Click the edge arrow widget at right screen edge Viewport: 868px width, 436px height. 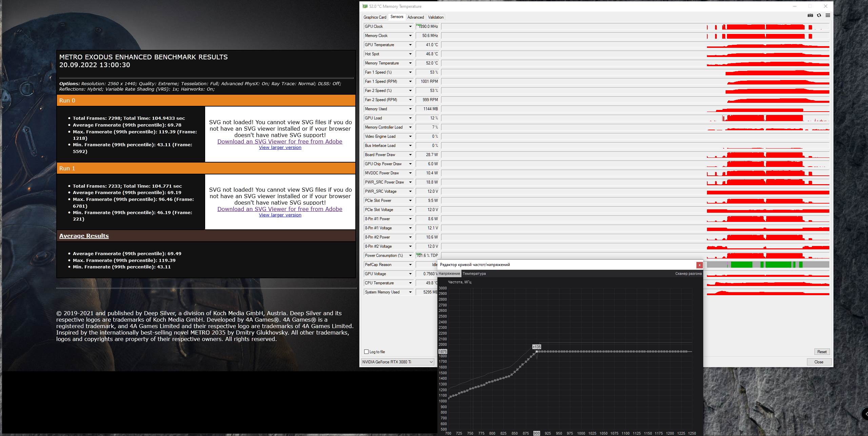click(865, 414)
